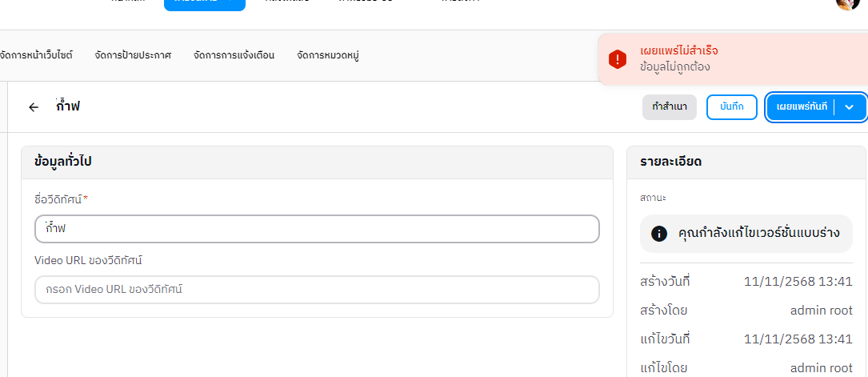
Task: Expand the publish options dropdown arrow
Action: (x=850, y=107)
